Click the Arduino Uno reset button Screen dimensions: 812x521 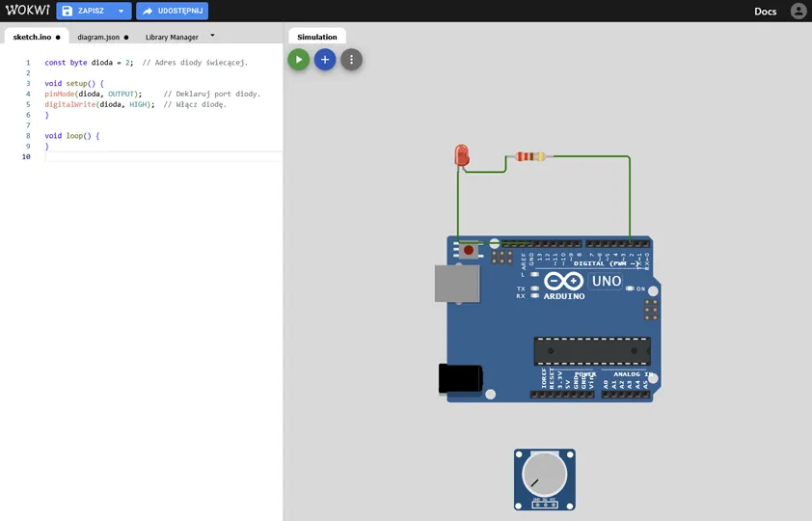pos(469,250)
